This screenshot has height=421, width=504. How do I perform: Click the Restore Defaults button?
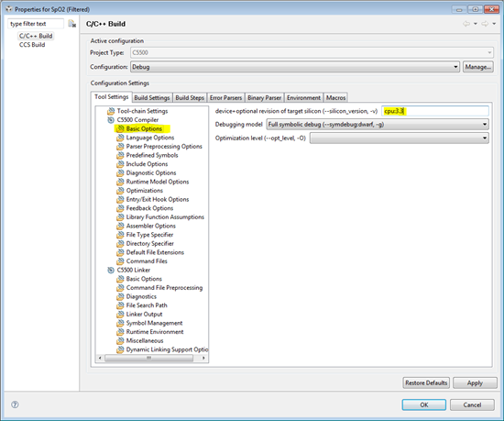(426, 382)
